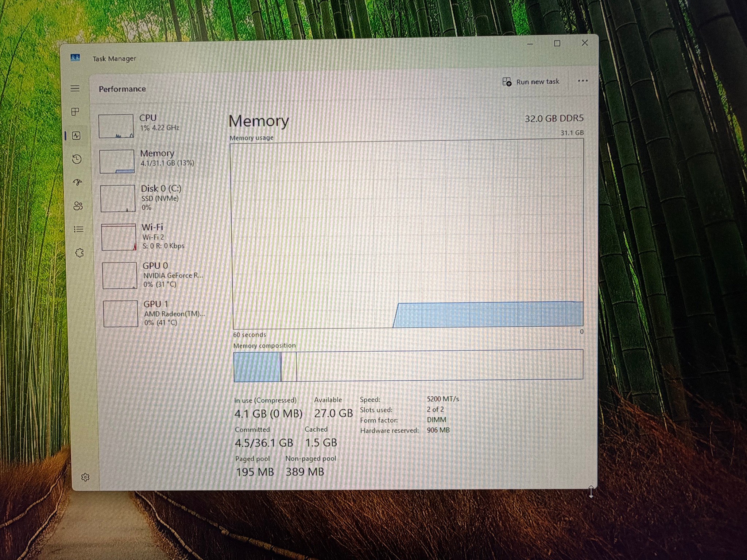Click the Memory heading title
The width and height of the screenshot is (747, 560).
point(259,121)
